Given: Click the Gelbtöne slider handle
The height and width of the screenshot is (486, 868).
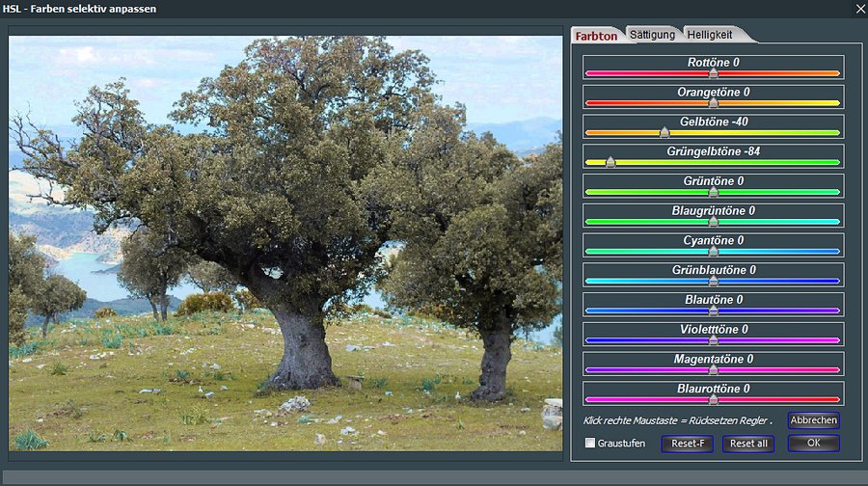Looking at the screenshot, I should pos(665,132).
